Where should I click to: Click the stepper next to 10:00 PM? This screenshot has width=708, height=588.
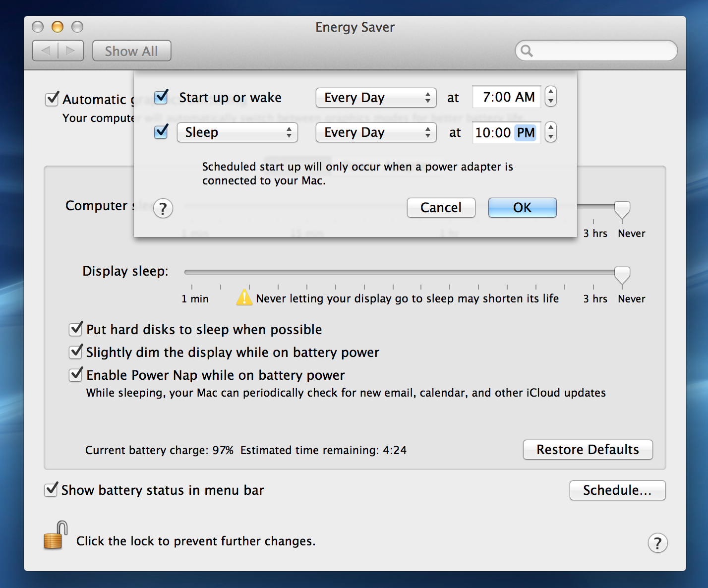pos(550,132)
